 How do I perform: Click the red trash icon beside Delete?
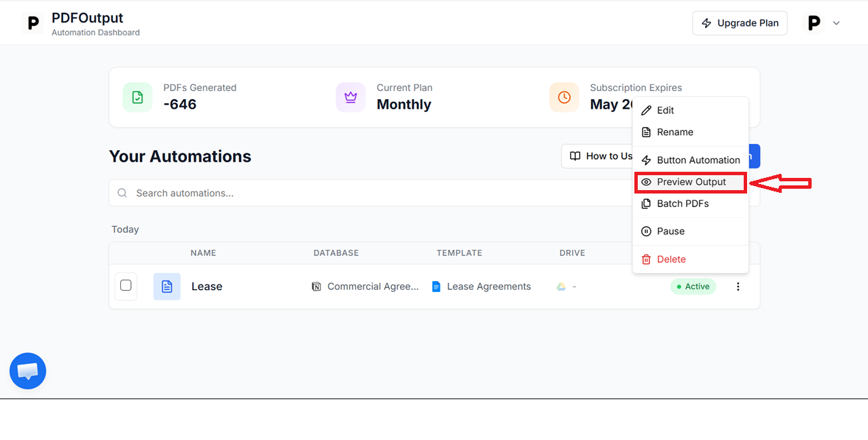[646, 259]
